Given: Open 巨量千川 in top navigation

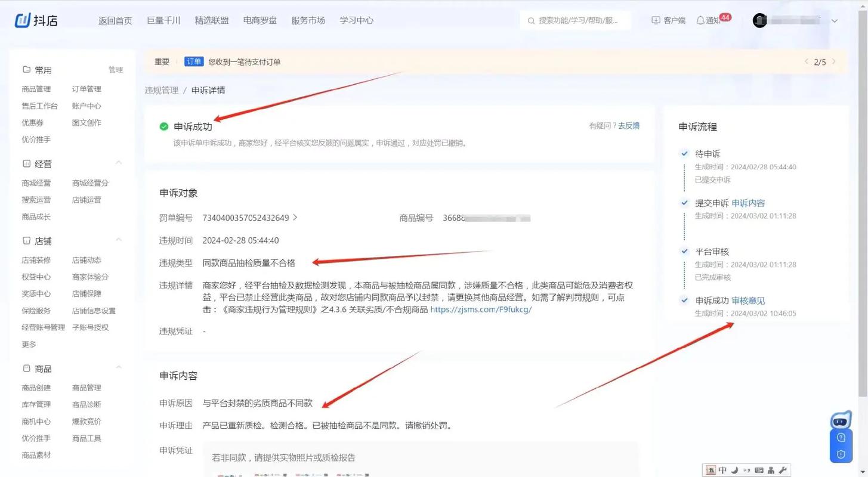Looking at the screenshot, I should point(163,20).
